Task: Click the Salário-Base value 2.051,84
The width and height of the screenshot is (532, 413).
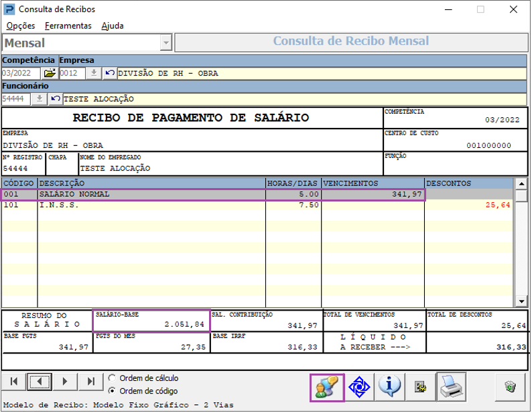Action: [x=184, y=324]
